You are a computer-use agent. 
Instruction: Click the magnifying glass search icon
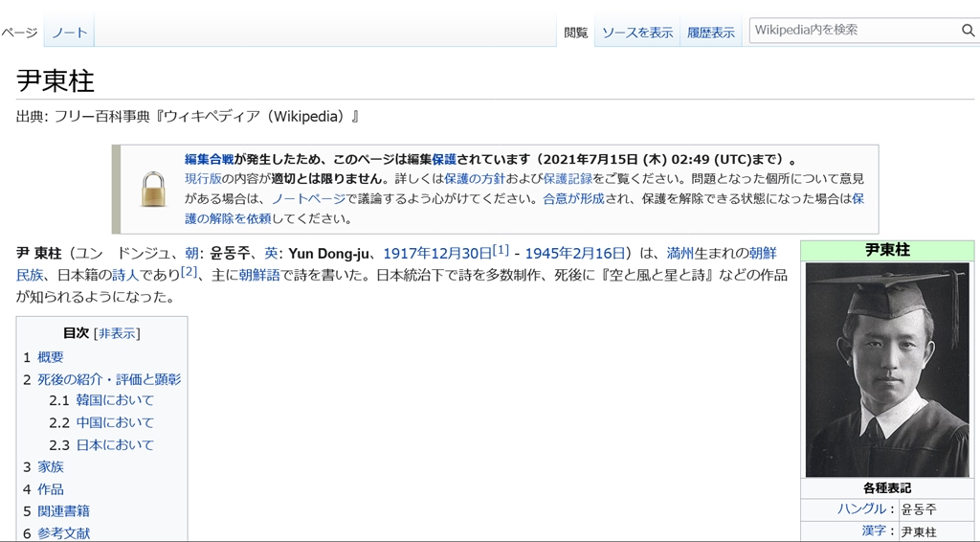pos(968,31)
